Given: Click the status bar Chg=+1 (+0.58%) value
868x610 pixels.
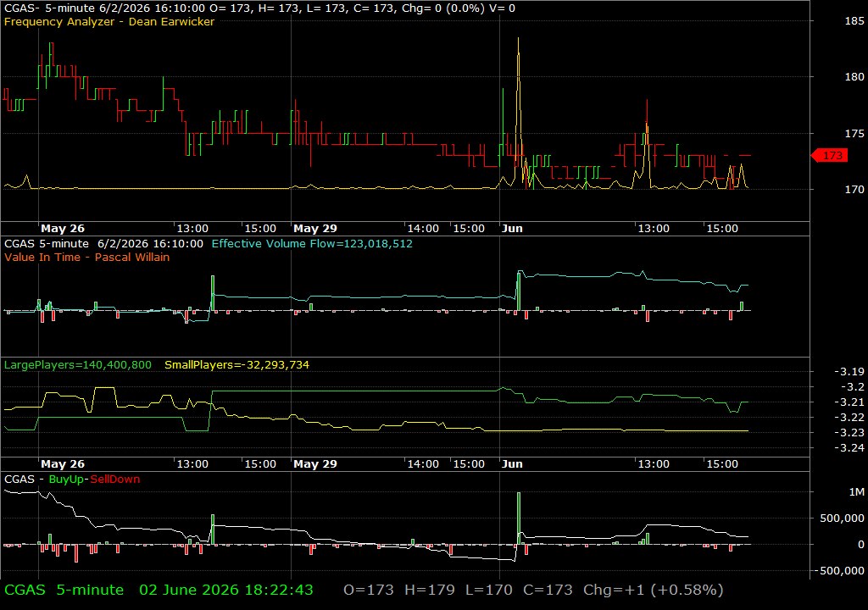Looking at the screenshot, I should 654,590.
